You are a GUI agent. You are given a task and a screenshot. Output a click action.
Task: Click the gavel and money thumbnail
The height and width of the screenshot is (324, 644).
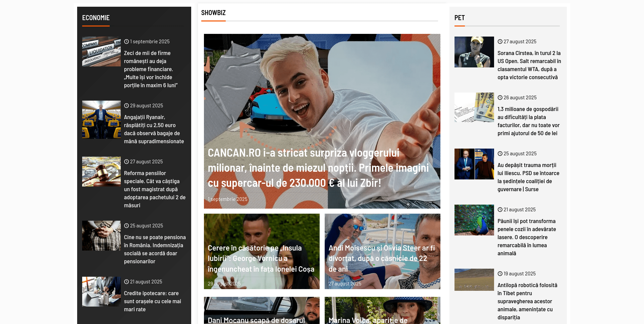tap(101, 171)
